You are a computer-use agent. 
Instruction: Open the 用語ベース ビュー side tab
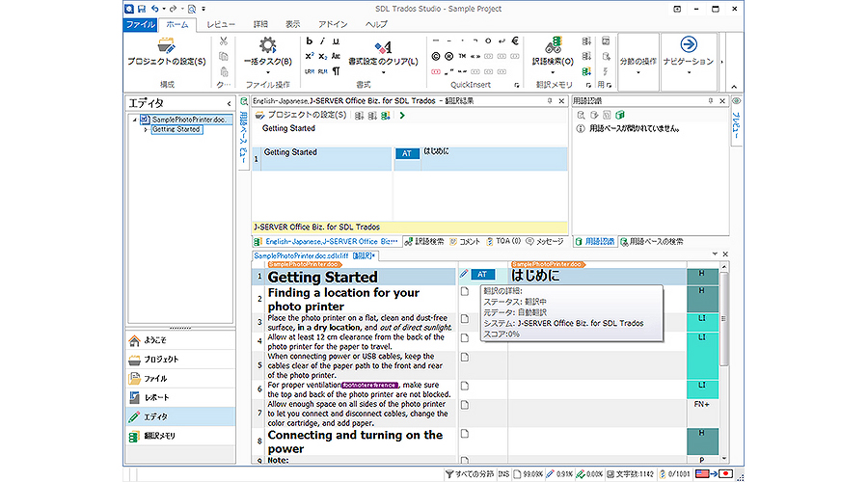point(244,133)
